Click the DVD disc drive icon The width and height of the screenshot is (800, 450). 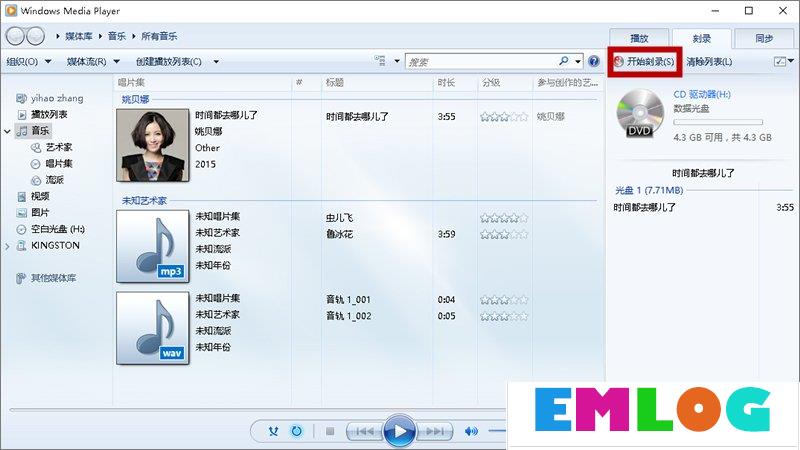pyautogui.click(x=640, y=113)
